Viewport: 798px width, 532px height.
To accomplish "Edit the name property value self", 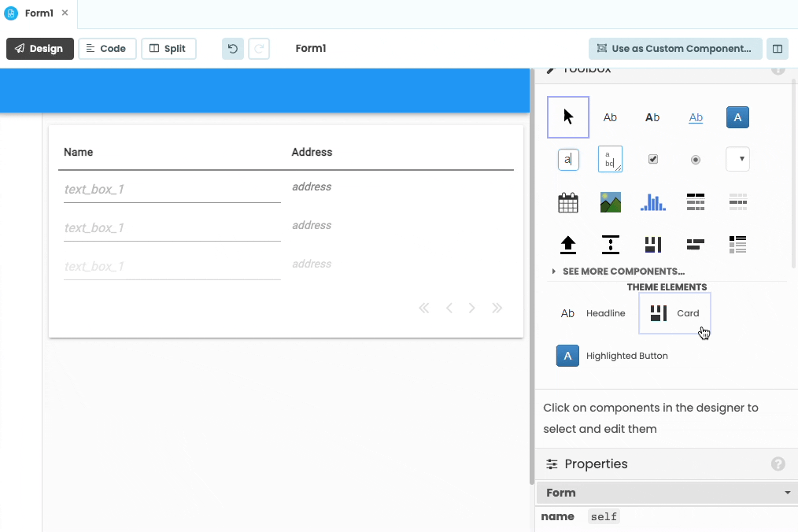I will [604, 517].
